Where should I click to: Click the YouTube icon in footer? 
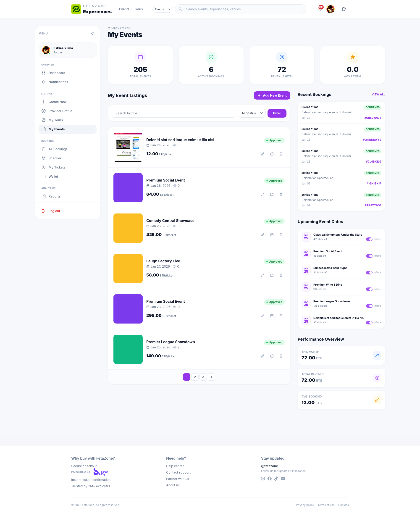coord(283,479)
